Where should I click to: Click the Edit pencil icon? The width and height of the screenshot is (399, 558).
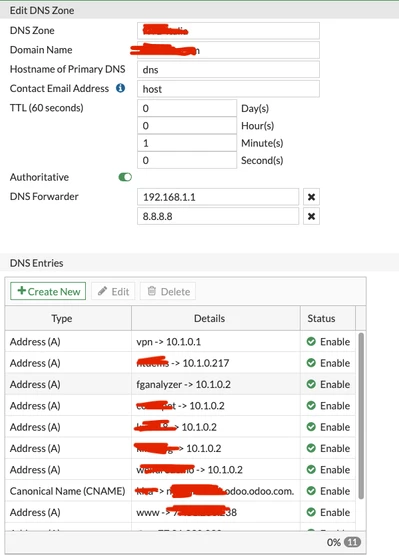click(x=103, y=291)
